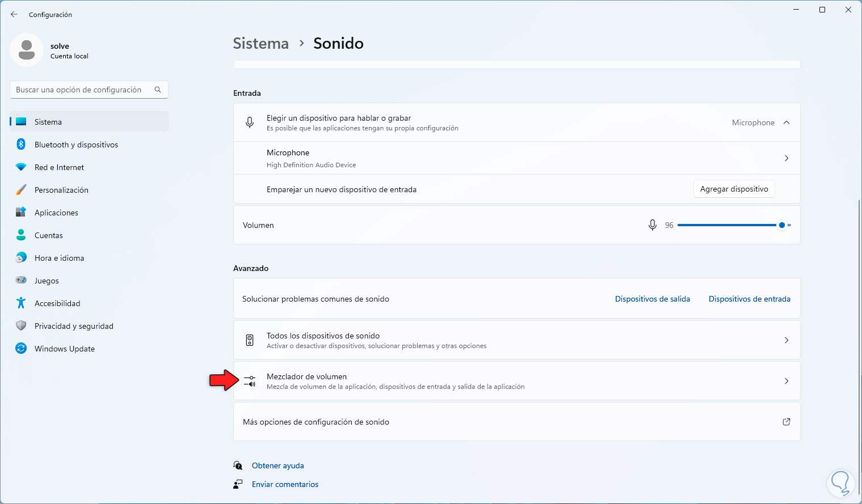Click the input volume slider track
Image resolution: width=862 pixels, height=504 pixels.
(726, 225)
